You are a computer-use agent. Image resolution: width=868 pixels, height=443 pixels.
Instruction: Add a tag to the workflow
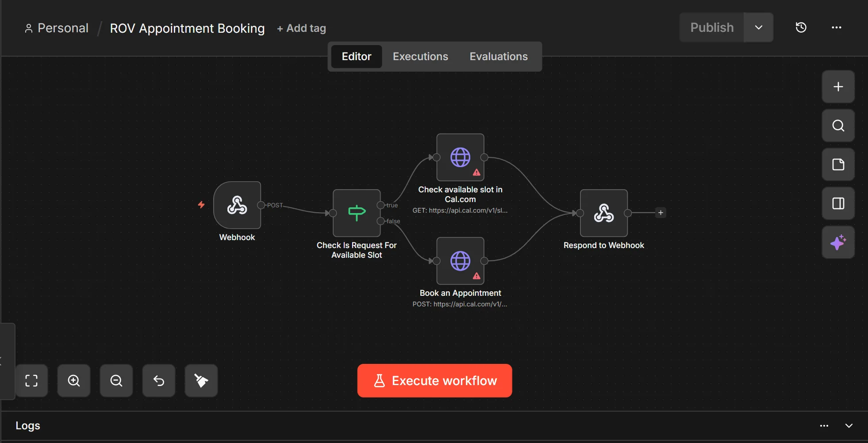[301, 28]
